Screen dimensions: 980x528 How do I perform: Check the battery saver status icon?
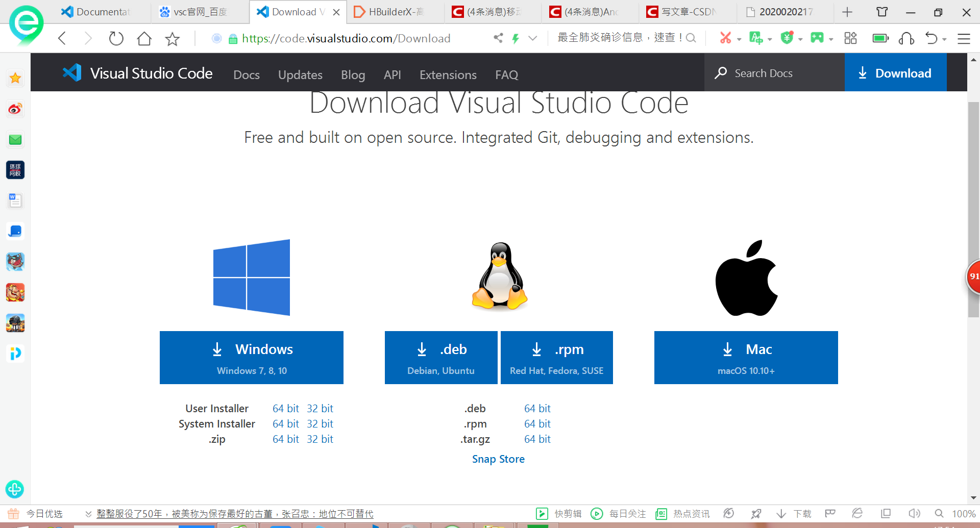[880, 38]
